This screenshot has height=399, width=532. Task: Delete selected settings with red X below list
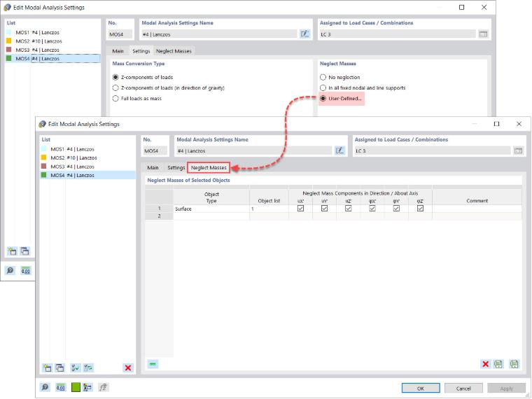click(128, 367)
